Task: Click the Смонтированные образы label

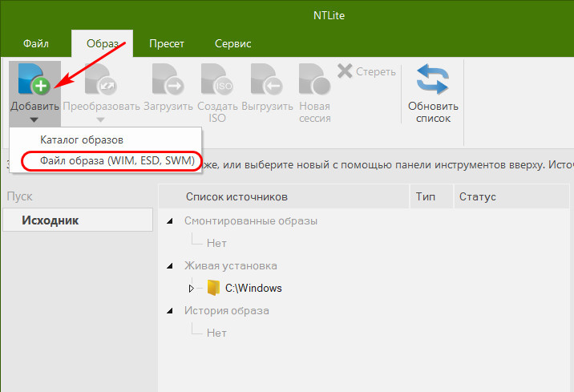Action: tap(251, 220)
